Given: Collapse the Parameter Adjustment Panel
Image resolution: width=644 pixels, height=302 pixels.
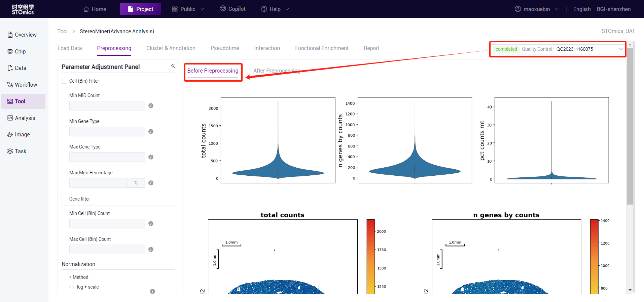Looking at the screenshot, I should click(173, 66).
